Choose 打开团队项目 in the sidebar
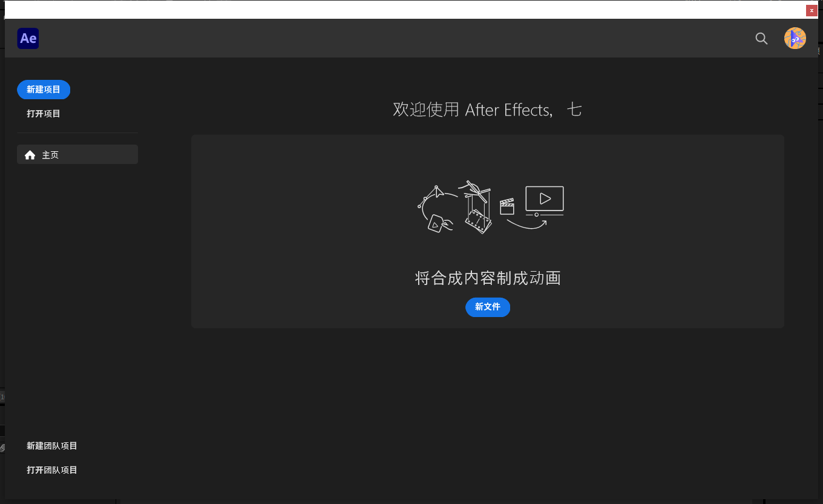Image resolution: width=823 pixels, height=504 pixels. (52, 470)
